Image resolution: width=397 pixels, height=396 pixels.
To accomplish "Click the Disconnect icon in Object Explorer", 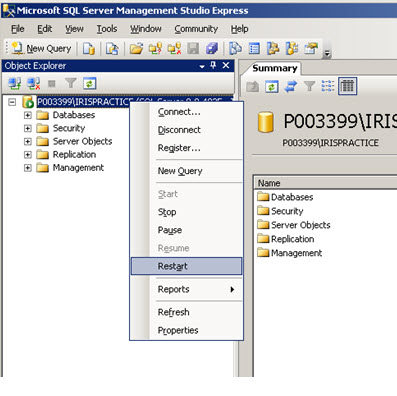I will (34, 83).
